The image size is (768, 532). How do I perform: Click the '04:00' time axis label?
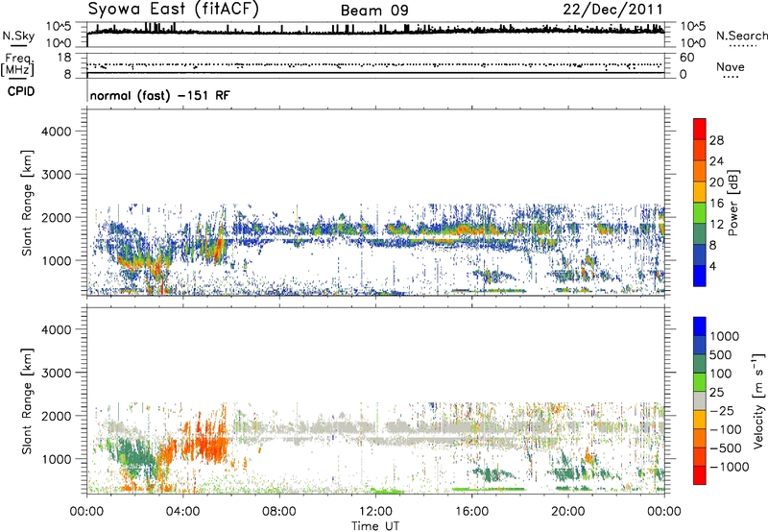pos(182,512)
